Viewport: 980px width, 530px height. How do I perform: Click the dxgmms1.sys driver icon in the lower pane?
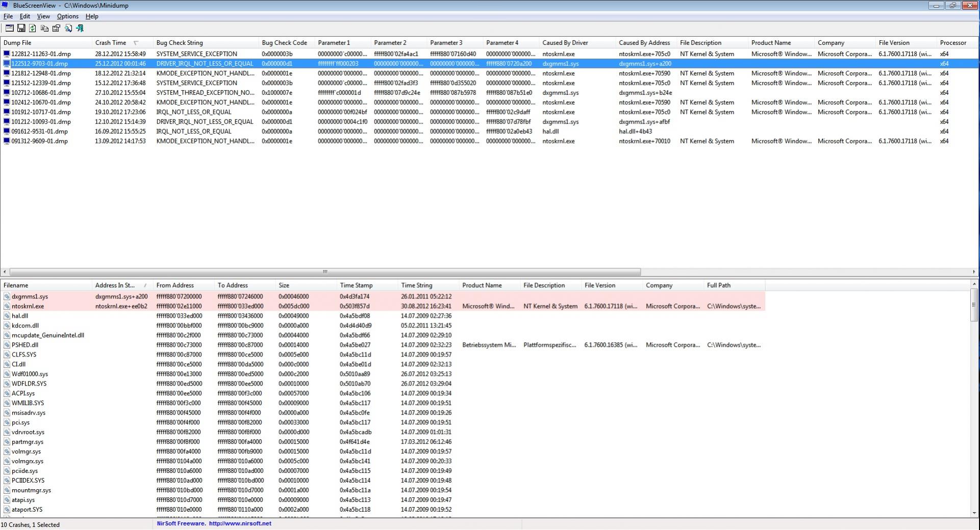point(7,296)
